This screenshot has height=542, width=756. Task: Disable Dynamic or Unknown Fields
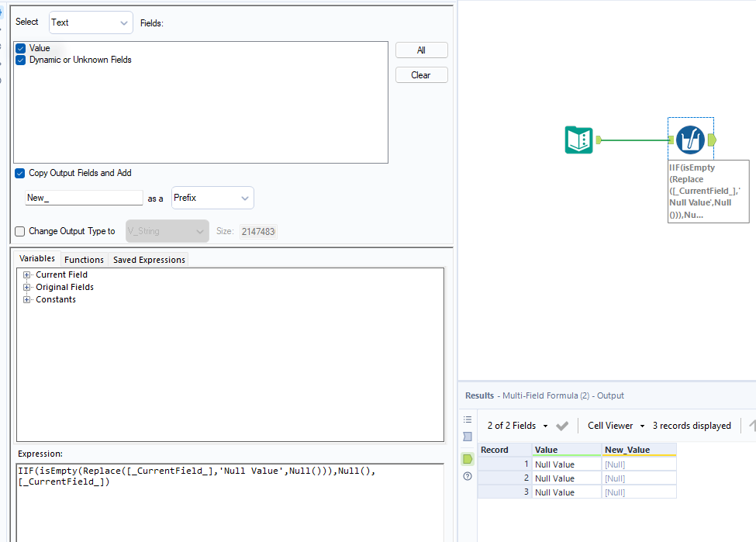pyautogui.click(x=20, y=60)
